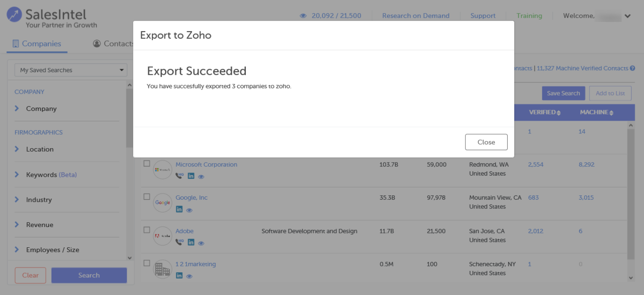The width and height of the screenshot is (644, 295).
Task: Switch to the Companies tab
Action: tap(37, 43)
